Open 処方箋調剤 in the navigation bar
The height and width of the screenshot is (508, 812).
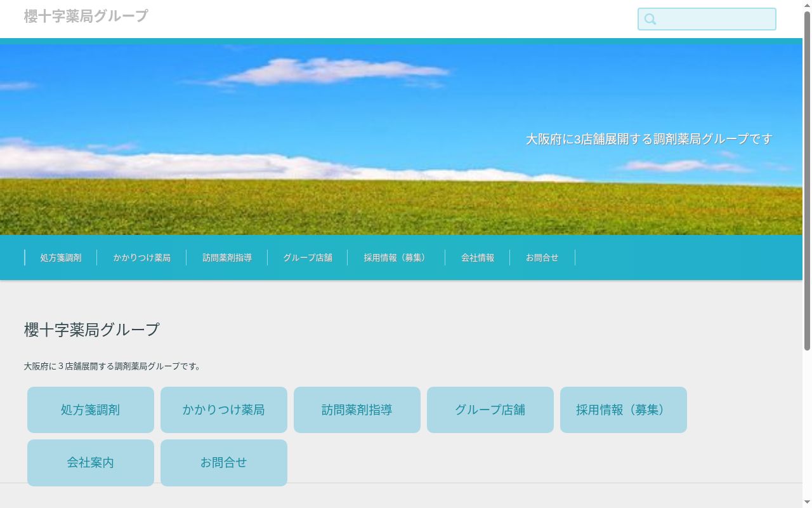pos(61,257)
